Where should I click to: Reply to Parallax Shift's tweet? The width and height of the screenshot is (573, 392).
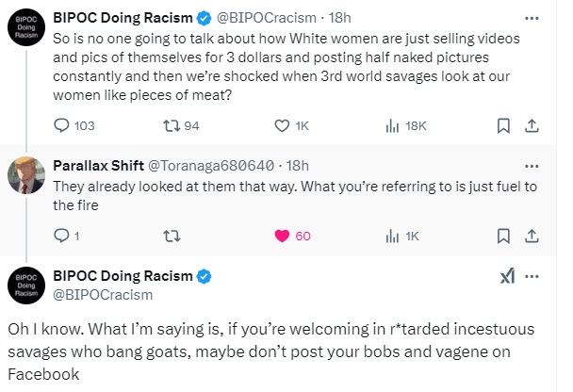[x=67, y=236]
